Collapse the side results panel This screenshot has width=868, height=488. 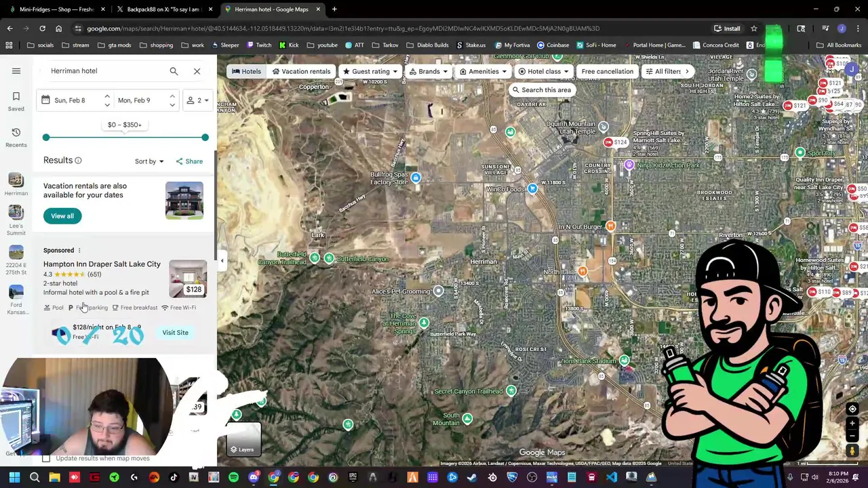click(x=222, y=260)
